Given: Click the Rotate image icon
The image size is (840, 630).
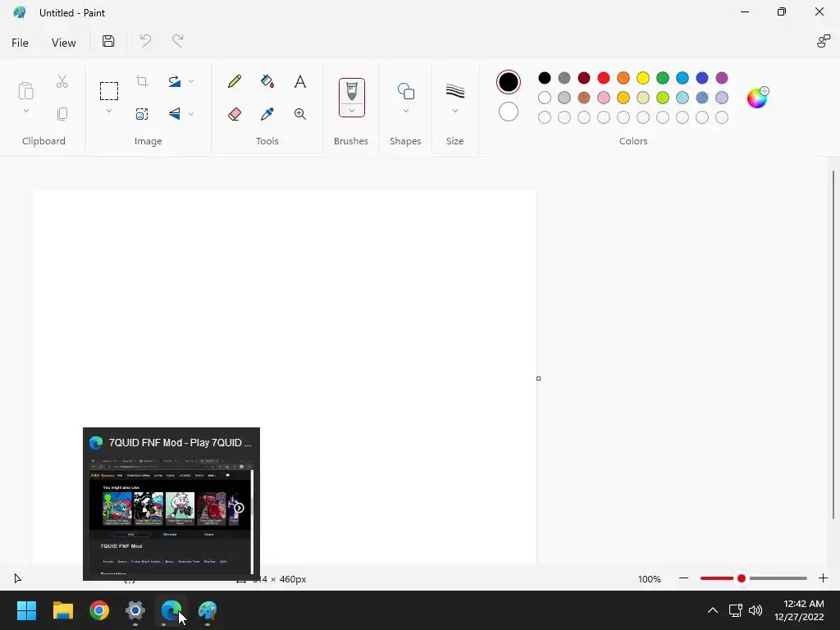Looking at the screenshot, I should point(174,81).
